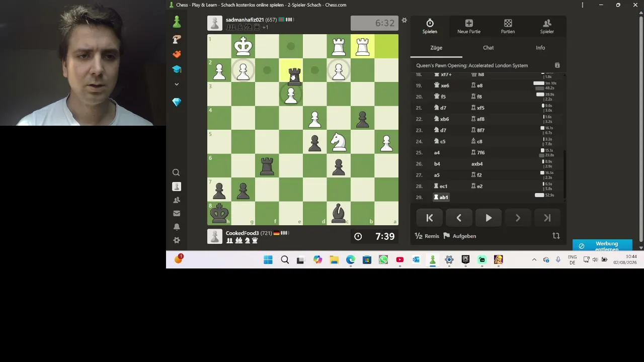The image size is (644, 362).
Task: Open the sidebar search magnifier
Action: pos(176,172)
